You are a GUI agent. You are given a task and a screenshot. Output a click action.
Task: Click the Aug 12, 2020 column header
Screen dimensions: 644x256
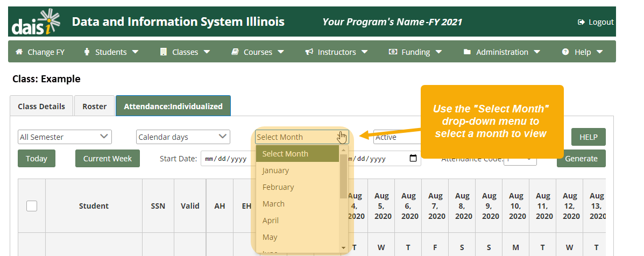click(x=570, y=206)
